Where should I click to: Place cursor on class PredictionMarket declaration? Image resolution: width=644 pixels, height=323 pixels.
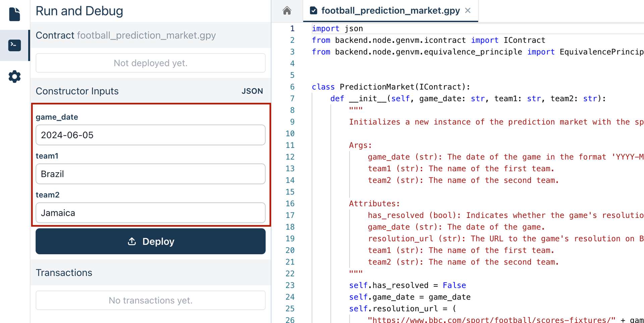click(390, 87)
